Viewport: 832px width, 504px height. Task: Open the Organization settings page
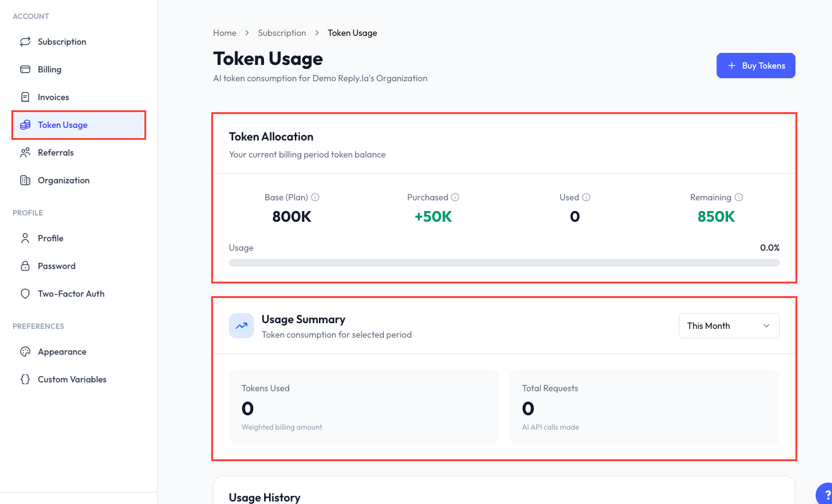point(79,180)
